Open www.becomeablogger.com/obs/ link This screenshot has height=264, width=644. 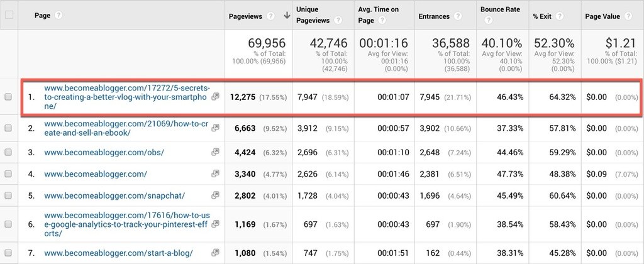coord(104,152)
